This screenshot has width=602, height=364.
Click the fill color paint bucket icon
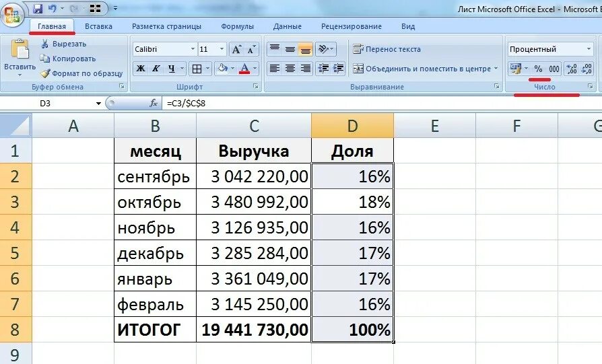[x=222, y=69]
